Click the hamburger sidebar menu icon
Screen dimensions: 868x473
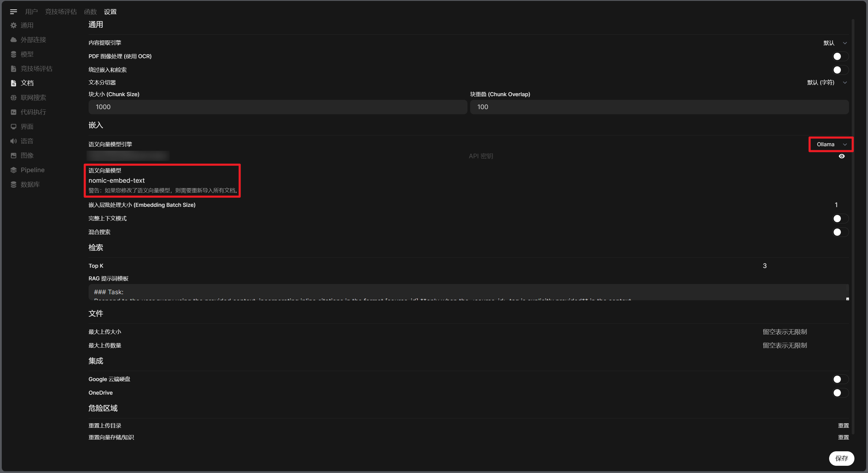pyautogui.click(x=14, y=12)
